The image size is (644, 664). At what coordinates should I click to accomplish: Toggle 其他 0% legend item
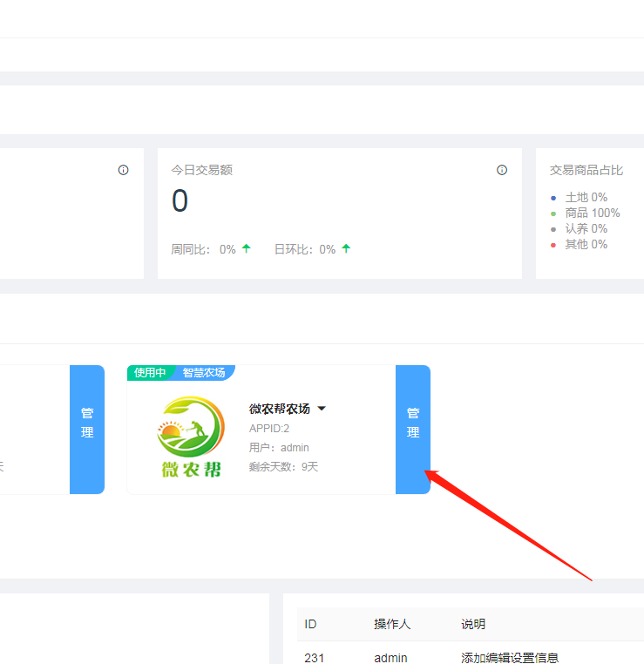580,244
